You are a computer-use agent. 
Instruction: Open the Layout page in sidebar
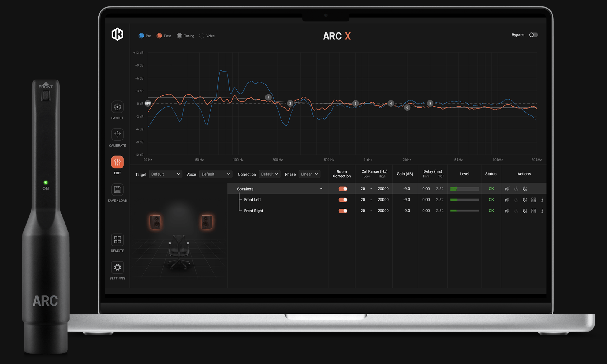117,107
